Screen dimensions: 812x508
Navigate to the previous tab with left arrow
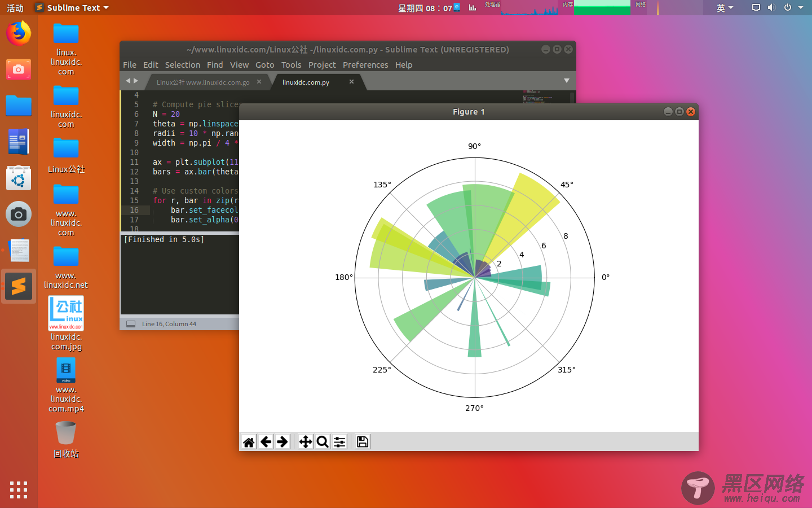(x=128, y=81)
